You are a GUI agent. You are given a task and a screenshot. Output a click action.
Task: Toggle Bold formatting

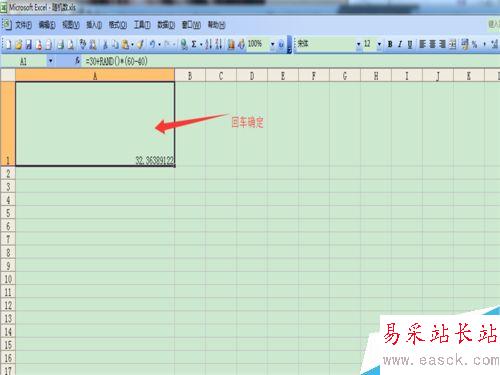(x=390, y=44)
